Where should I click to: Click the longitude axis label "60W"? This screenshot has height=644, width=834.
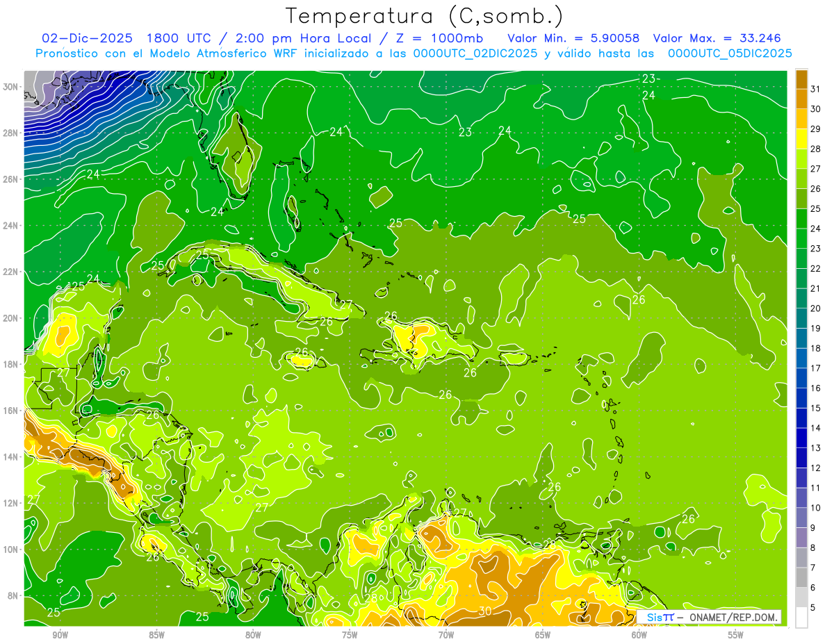click(639, 634)
